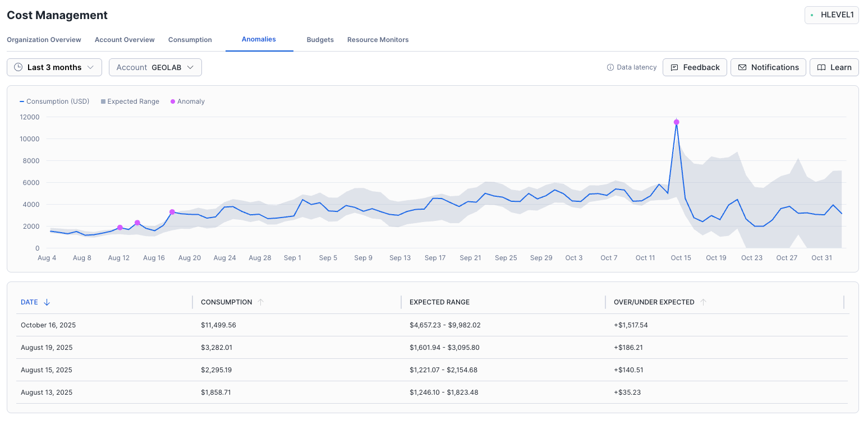
Task: Switch to the Resource Monitors tab
Action: click(378, 39)
